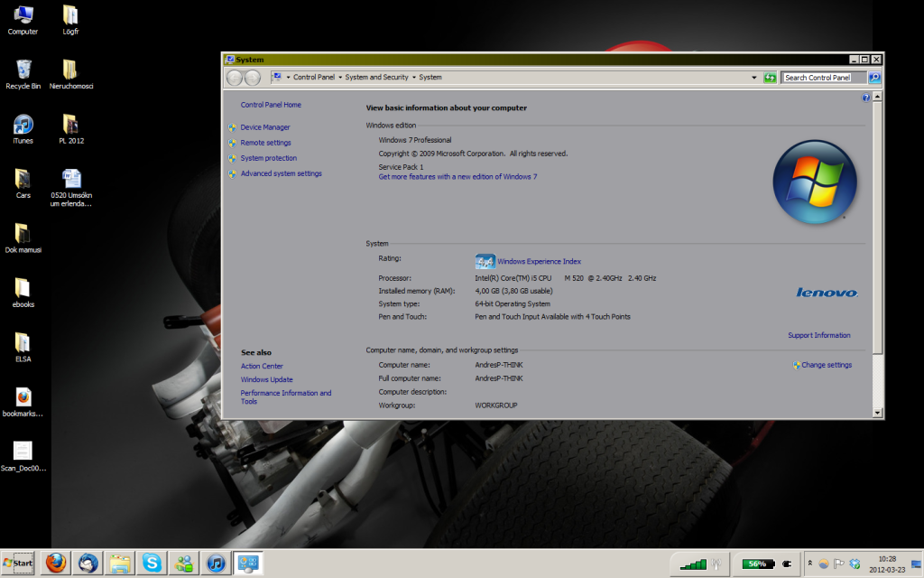
Task: Click the System window vertical scrollbar thumb
Action: click(x=877, y=228)
